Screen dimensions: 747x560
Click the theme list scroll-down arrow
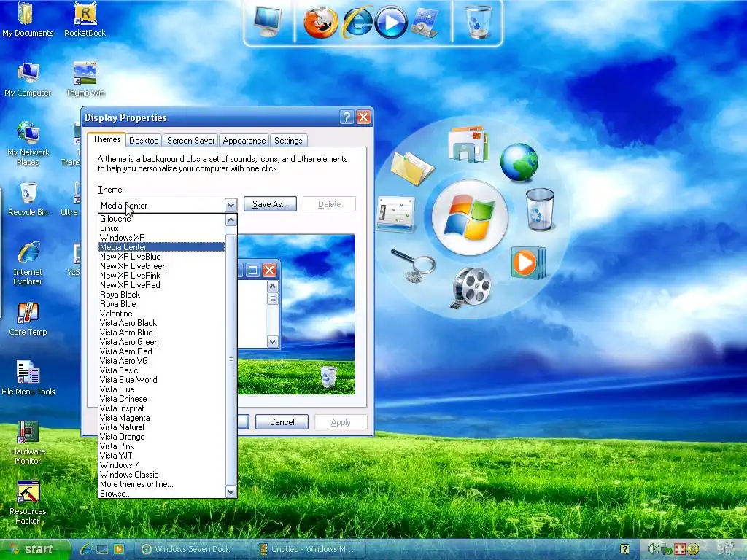pos(231,492)
